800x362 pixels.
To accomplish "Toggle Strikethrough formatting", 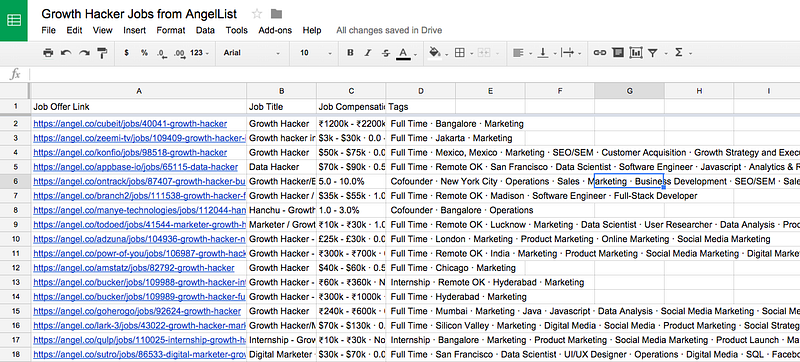I will (x=386, y=53).
